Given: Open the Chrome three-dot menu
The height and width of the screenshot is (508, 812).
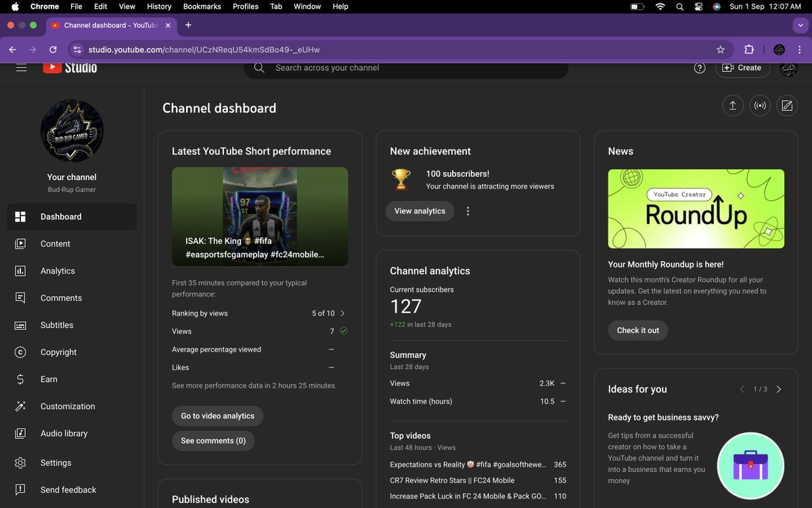Looking at the screenshot, I should point(800,49).
